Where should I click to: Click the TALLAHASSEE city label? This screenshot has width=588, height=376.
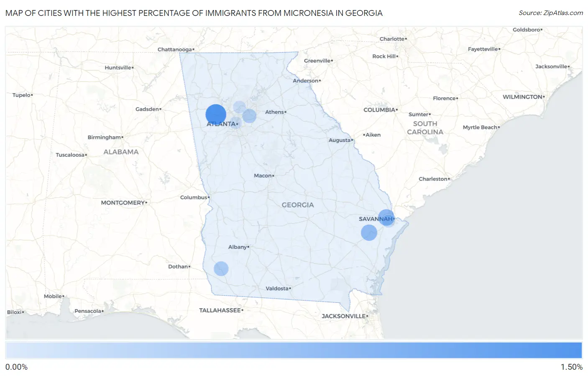tap(220, 310)
